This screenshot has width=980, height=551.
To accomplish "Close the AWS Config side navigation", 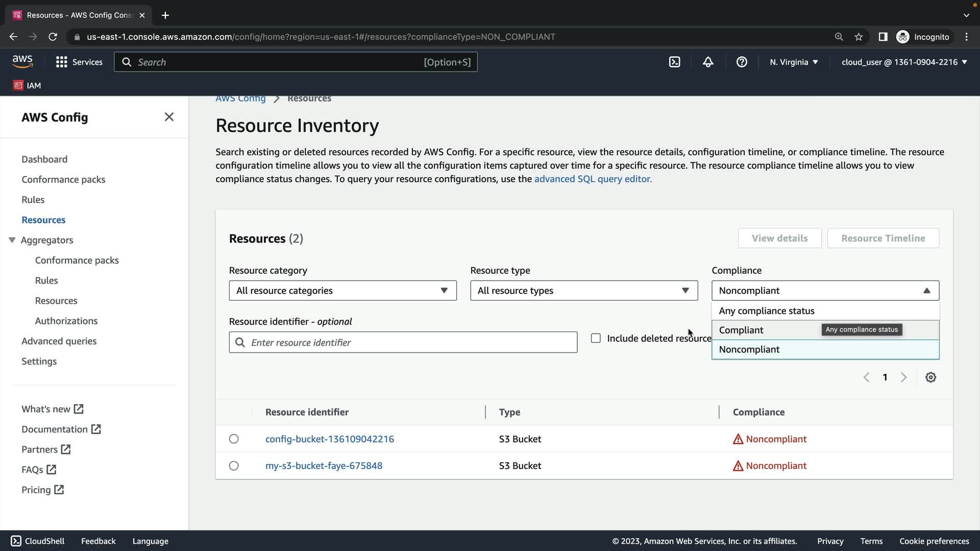I will point(169,117).
